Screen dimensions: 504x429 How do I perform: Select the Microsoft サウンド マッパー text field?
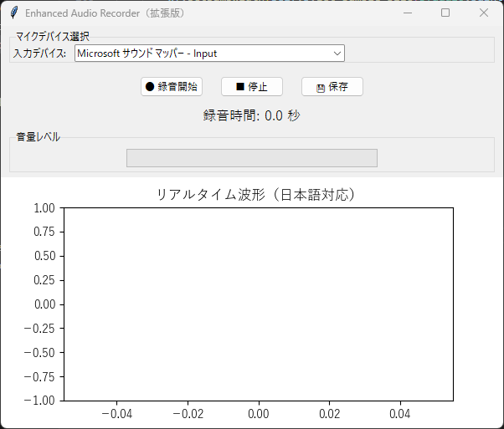click(x=201, y=54)
